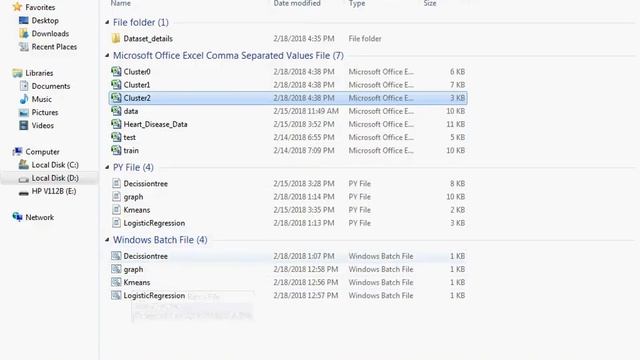Select Local Disk (D:) in the sidebar
The image size is (640, 360).
pyautogui.click(x=55, y=178)
